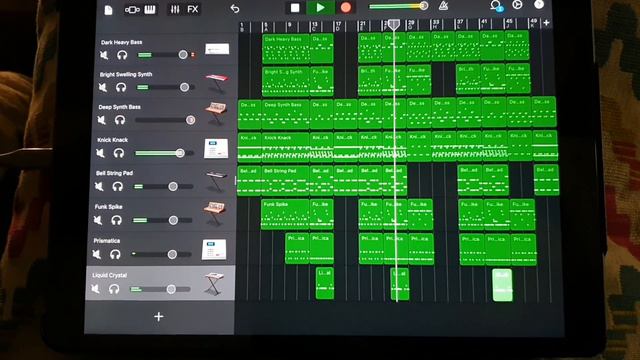Toggle the metronome

point(443,6)
